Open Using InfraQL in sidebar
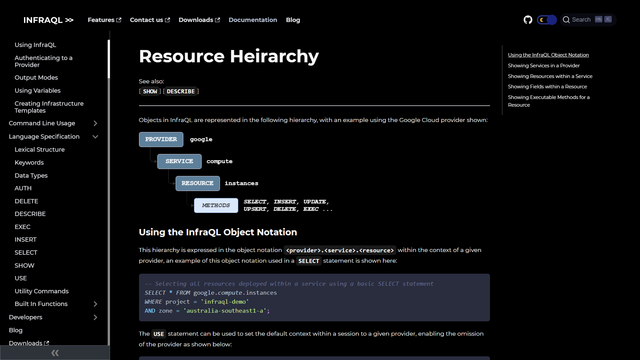The image size is (640, 360). [35, 45]
